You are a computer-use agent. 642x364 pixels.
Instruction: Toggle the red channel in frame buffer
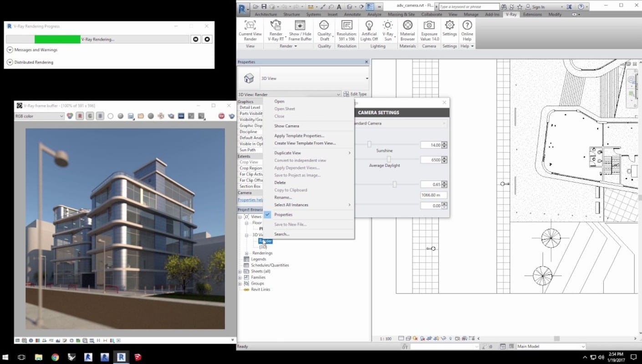tap(80, 116)
